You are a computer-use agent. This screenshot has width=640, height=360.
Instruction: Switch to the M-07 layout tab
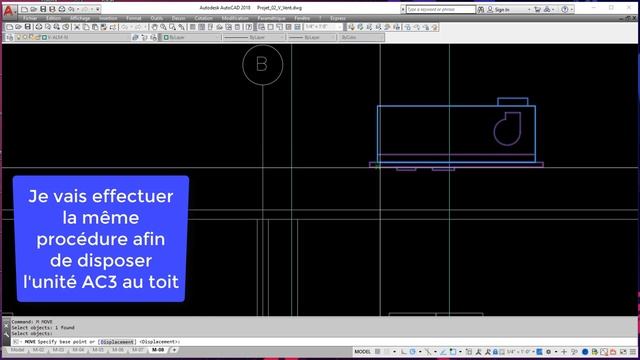click(x=138, y=350)
